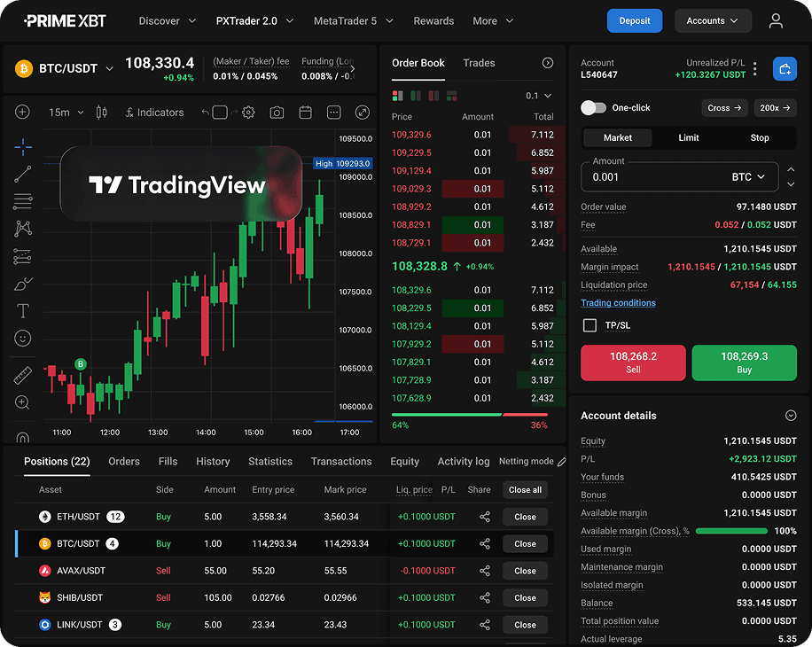Open the Trading conditions link

pyautogui.click(x=618, y=303)
